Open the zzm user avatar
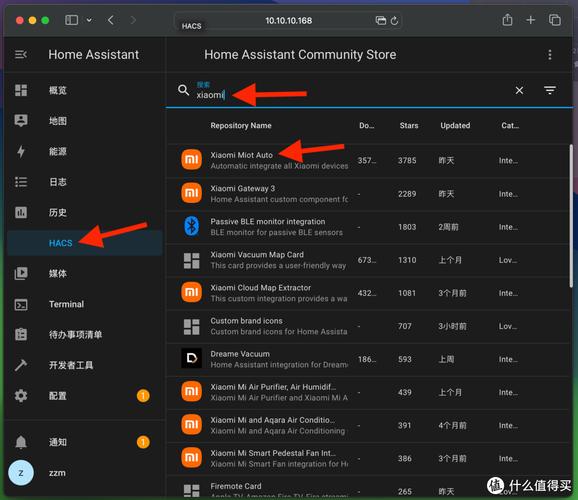This screenshot has width=578, height=500. 21,473
